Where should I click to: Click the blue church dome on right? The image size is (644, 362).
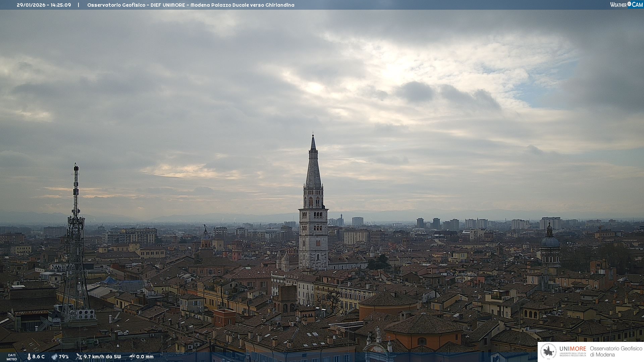click(x=550, y=241)
